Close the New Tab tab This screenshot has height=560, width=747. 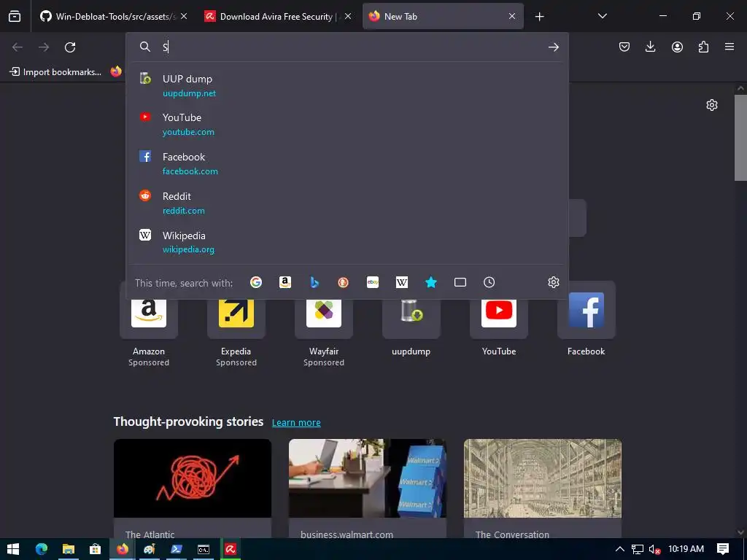[x=512, y=16]
